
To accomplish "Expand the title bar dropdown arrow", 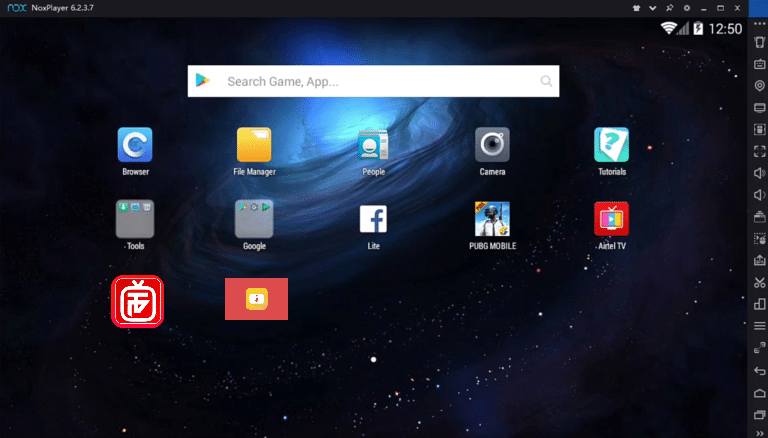I will coord(652,8).
